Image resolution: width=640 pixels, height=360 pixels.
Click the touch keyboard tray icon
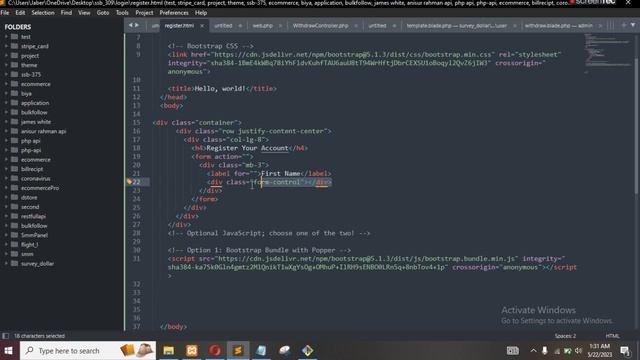click(x=513, y=351)
